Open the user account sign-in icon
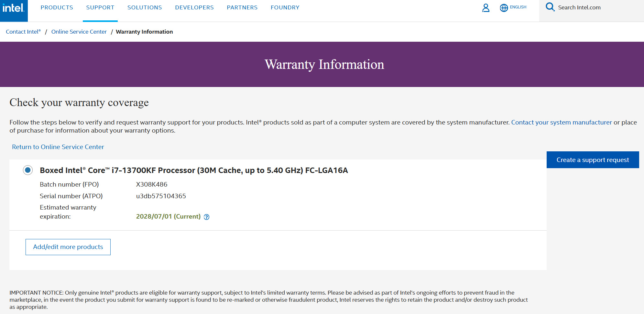The width and height of the screenshot is (644, 314). tap(486, 8)
